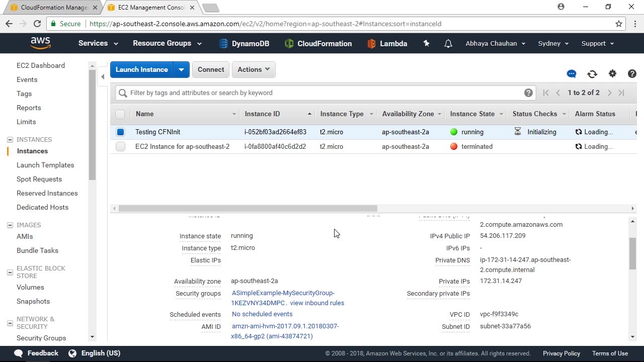
Task: Click the horizontal scrollbar of instances table
Action: coord(248,208)
